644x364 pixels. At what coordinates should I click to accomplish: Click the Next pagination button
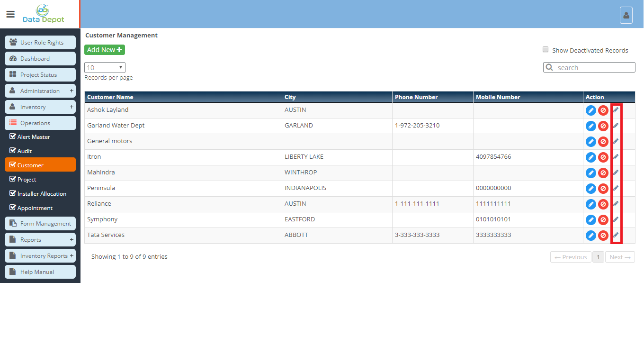619,257
